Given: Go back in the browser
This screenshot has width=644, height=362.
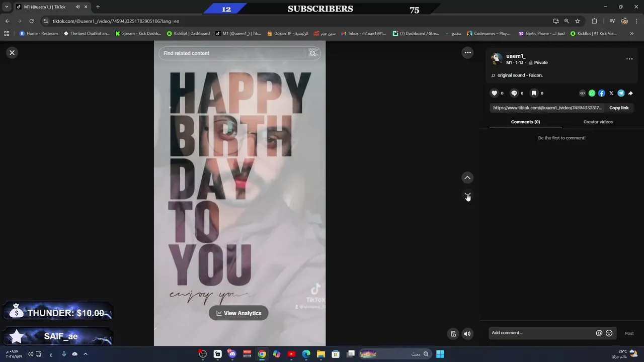Looking at the screenshot, I should [7, 21].
